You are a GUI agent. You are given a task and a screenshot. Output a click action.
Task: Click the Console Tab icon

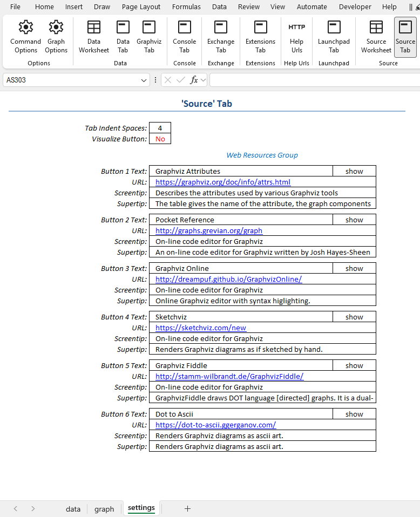tap(185, 27)
